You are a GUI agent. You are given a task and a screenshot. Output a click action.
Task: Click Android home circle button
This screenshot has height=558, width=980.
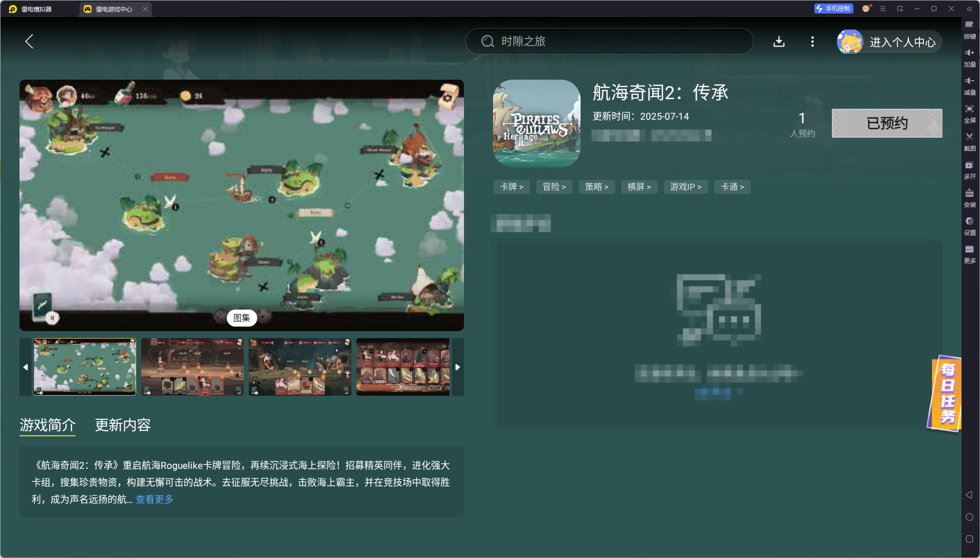[x=969, y=517]
